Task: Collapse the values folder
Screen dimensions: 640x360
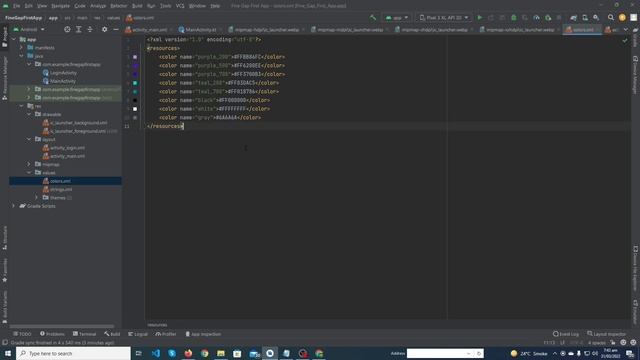Action: click(x=29, y=173)
